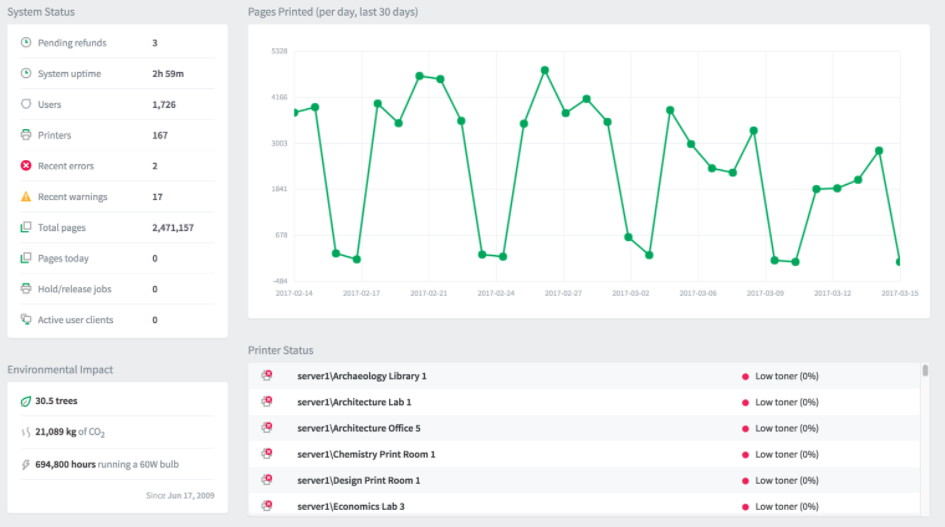Click the CO2 steam icon
The height and width of the screenshot is (527, 945).
(26, 432)
